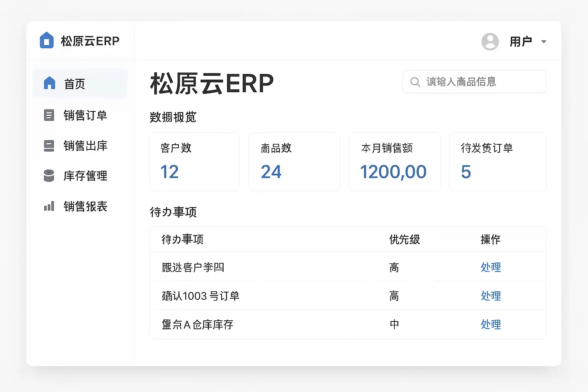588x392 pixels.
Task: Click the outbound icon beside 销售出库
Action: coord(49,145)
